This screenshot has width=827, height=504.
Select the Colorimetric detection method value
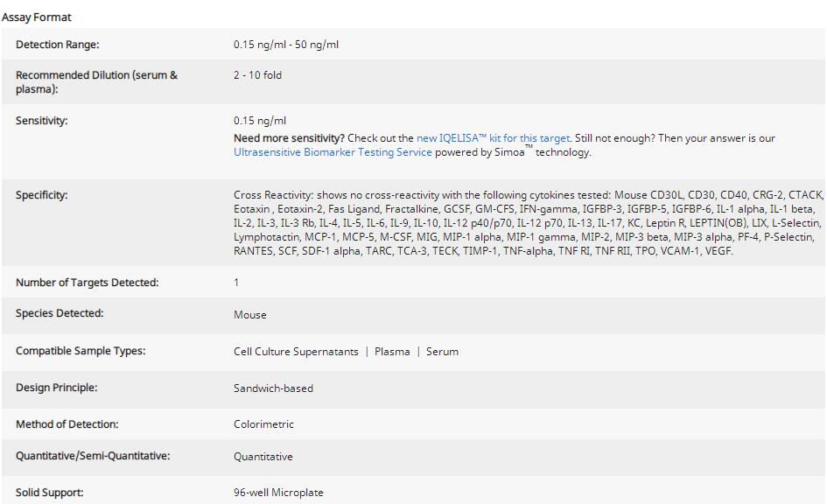click(263, 424)
